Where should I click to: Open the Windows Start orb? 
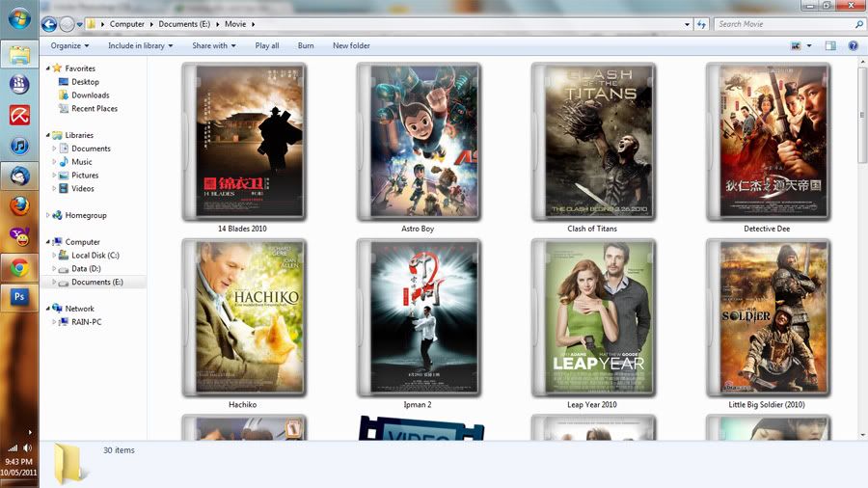19,20
